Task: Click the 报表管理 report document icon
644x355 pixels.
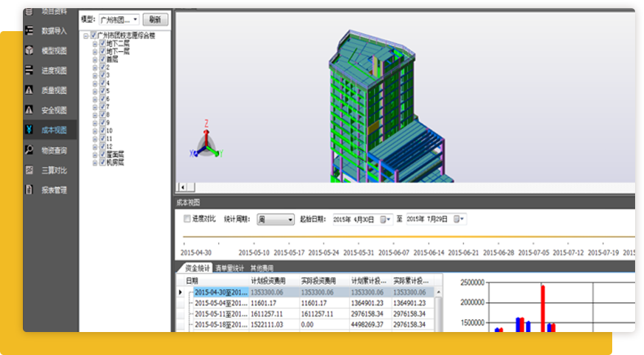Action: (29, 190)
